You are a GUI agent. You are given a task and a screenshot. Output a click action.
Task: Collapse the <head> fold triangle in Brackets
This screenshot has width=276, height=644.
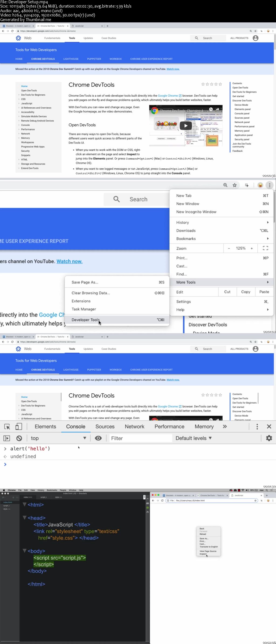pyautogui.click(x=25, y=517)
